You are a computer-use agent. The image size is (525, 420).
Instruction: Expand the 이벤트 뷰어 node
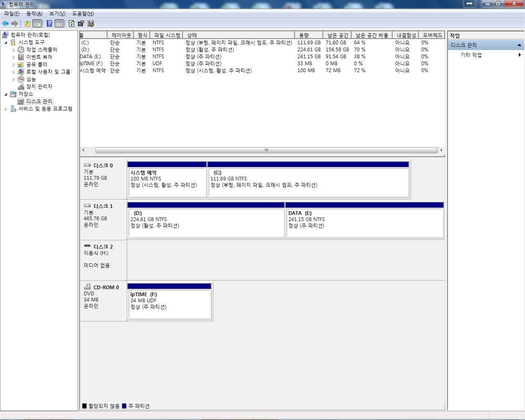coord(14,57)
